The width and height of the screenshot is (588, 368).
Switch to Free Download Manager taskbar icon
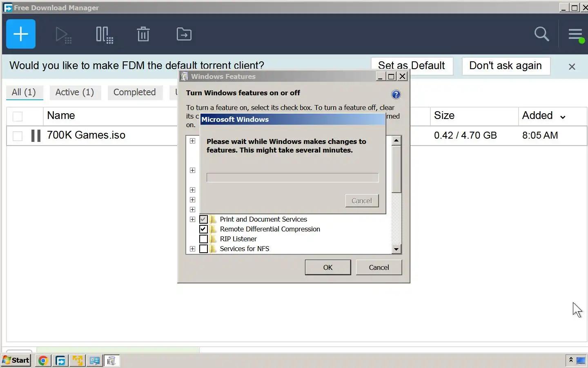[x=60, y=361]
